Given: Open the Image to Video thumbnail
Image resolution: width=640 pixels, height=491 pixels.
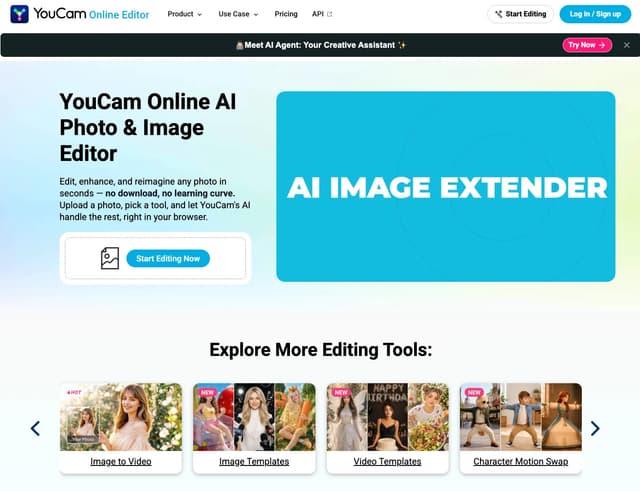Looking at the screenshot, I should [x=121, y=417].
